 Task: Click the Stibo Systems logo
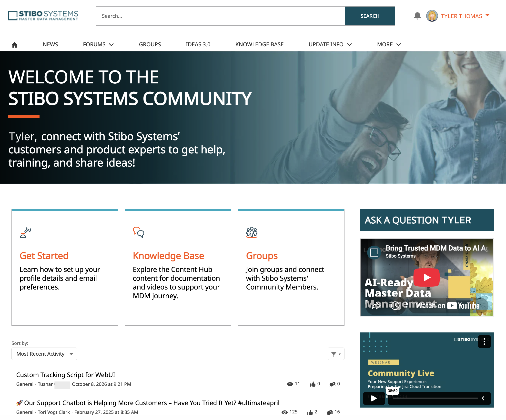point(43,16)
